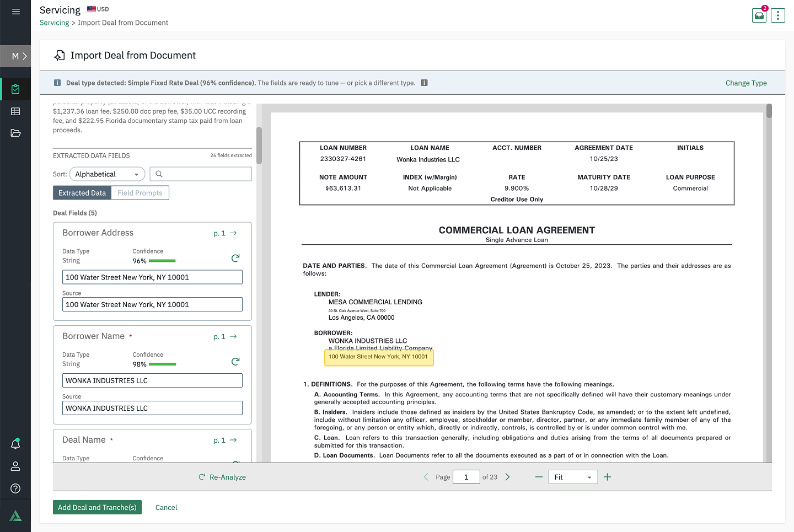Click the 'Import Deal from Document' heading

click(133, 55)
